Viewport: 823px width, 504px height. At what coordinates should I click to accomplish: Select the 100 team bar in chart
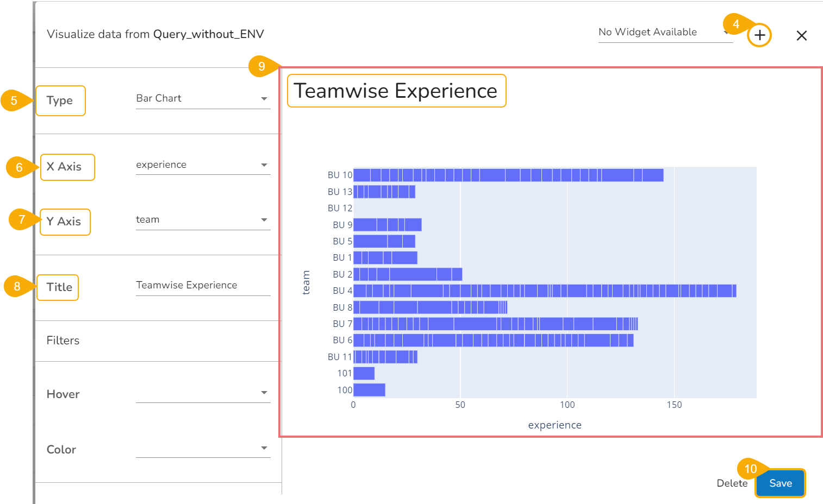point(369,390)
